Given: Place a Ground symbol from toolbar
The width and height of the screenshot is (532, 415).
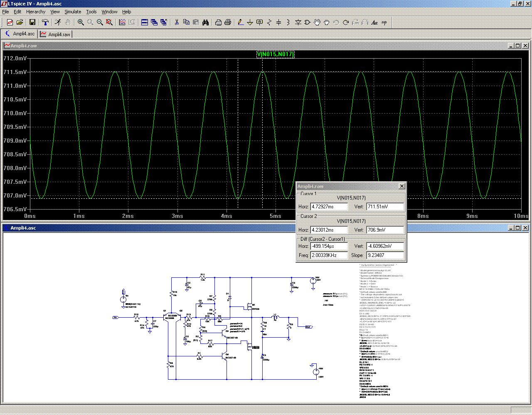Looking at the screenshot, I should point(250,22).
